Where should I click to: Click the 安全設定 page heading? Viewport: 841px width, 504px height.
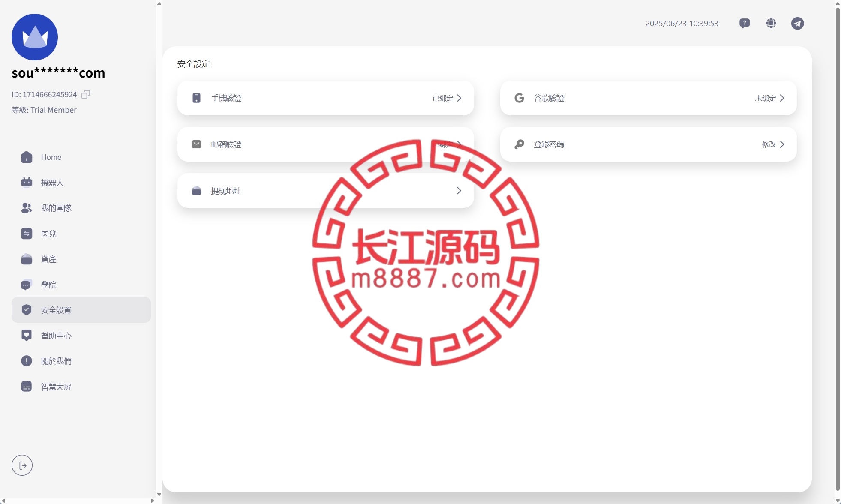[194, 64]
